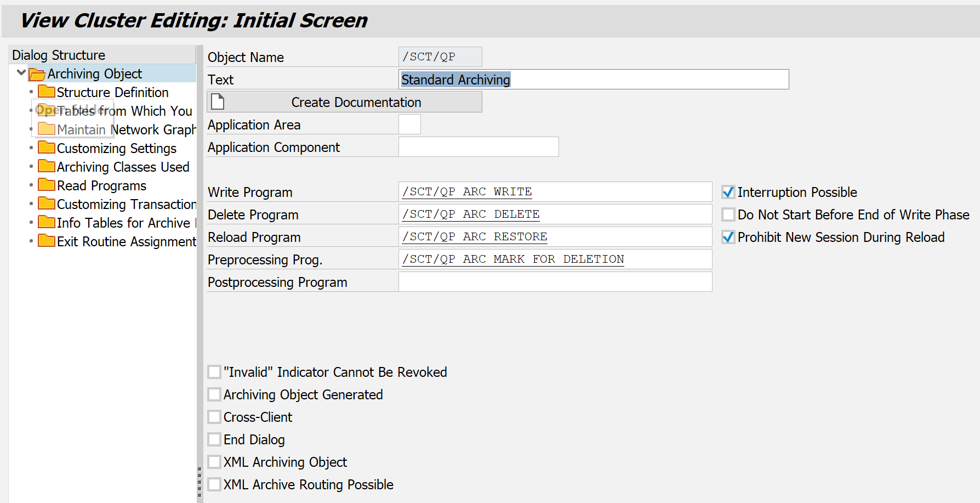Click the Exit Routine Assignment folder icon
This screenshot has height=503, width=980.
[47, 241]
